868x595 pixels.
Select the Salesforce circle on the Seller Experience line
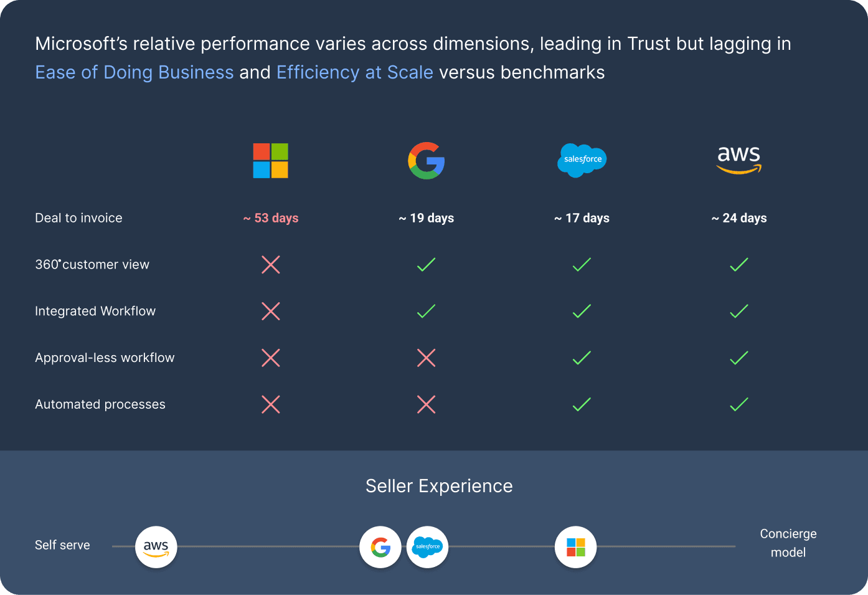pyautogui.click(x=427, y=547)
